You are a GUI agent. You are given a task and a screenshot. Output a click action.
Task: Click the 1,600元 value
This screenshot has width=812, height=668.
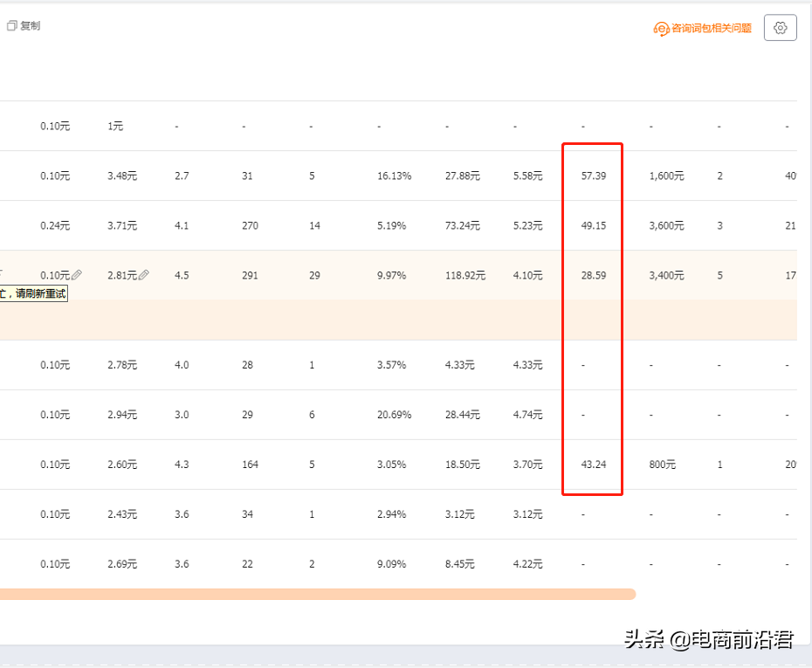click(666, 176)
